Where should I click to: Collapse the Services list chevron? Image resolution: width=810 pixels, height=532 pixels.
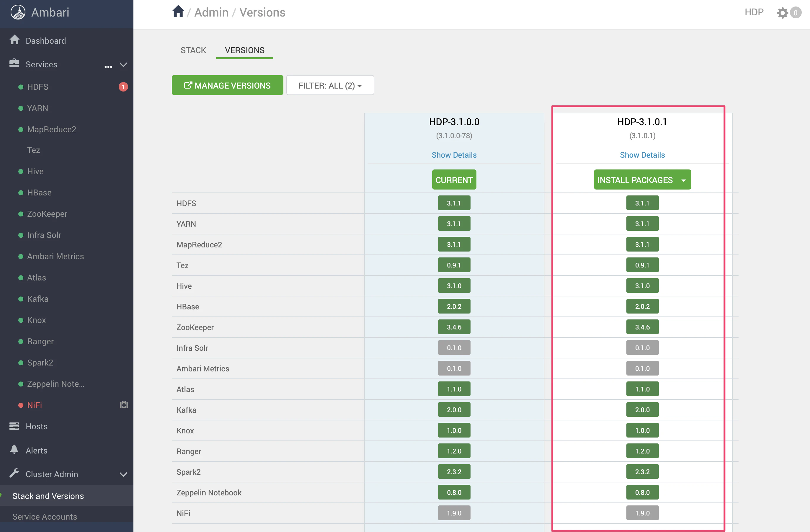click(x=124, y=65)
